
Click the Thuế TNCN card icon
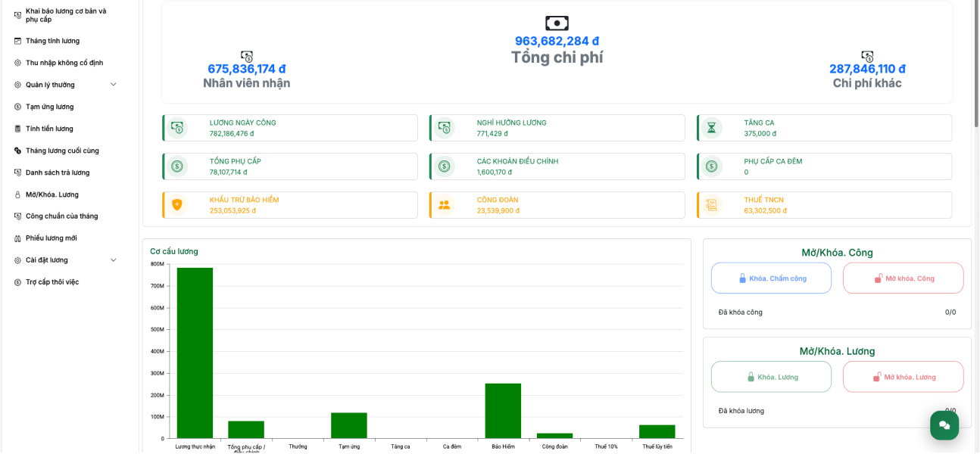(x=711, y=205)
